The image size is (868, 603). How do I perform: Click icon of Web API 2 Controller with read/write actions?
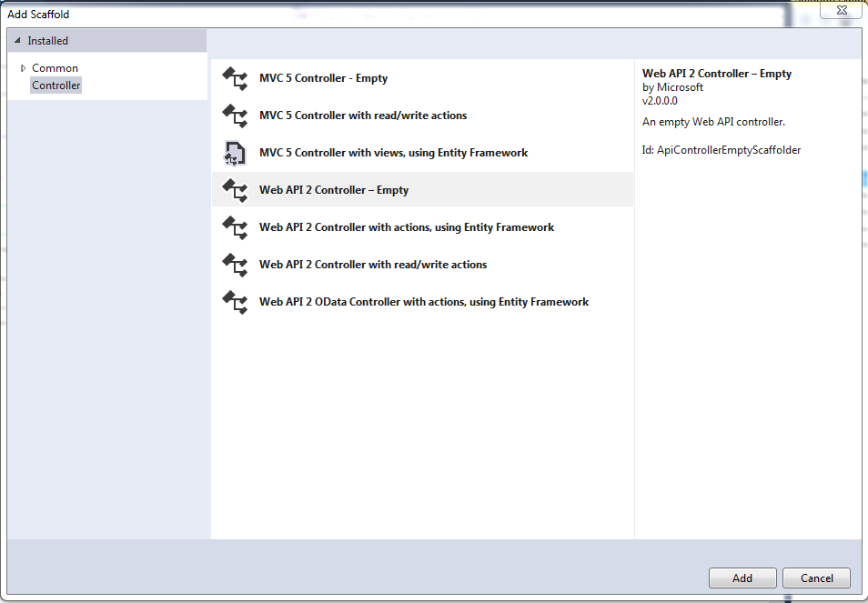pos(236,265)
